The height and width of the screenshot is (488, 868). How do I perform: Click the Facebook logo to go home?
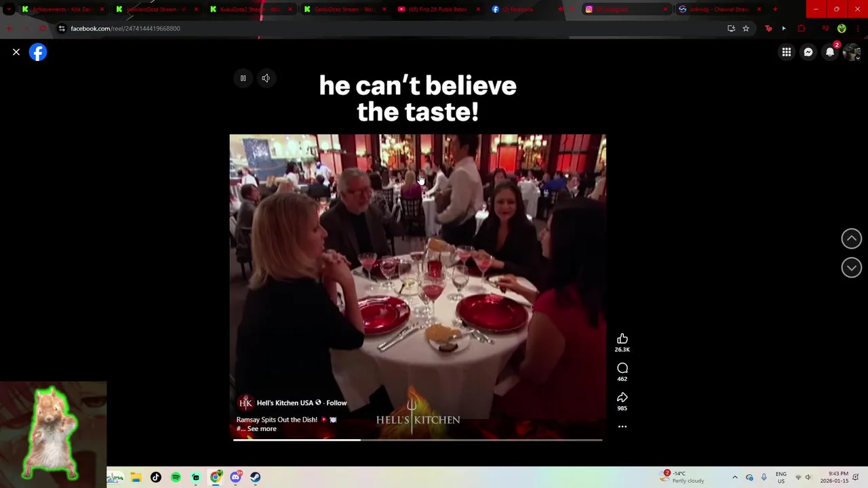tap(38, 52)
